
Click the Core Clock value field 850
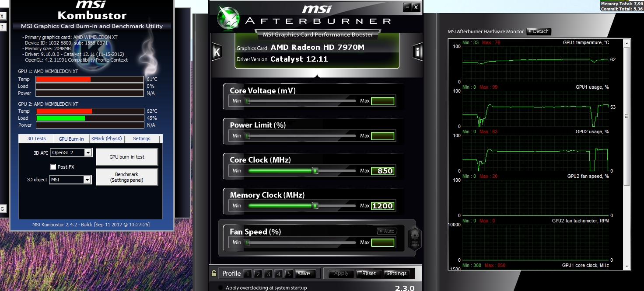(383, 171)
